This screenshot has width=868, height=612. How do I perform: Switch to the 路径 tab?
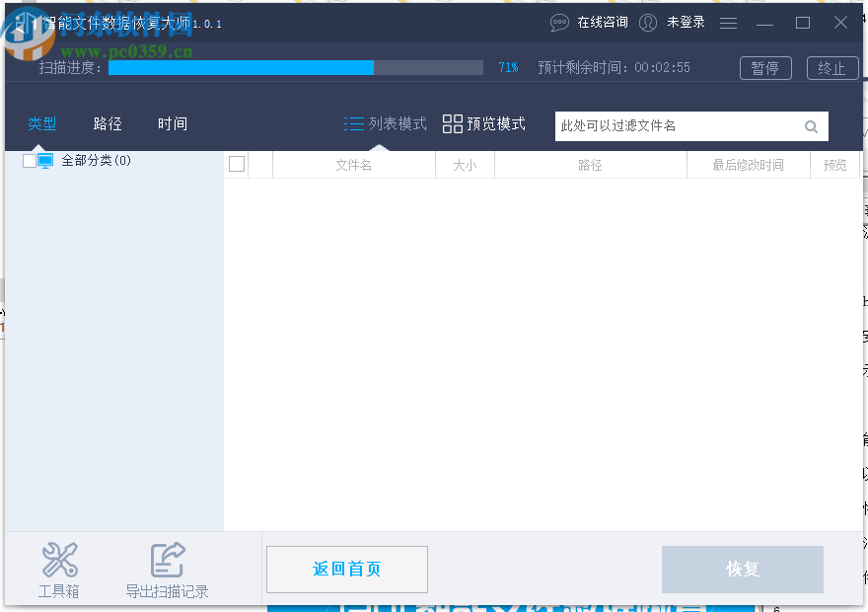pos(108,123)
